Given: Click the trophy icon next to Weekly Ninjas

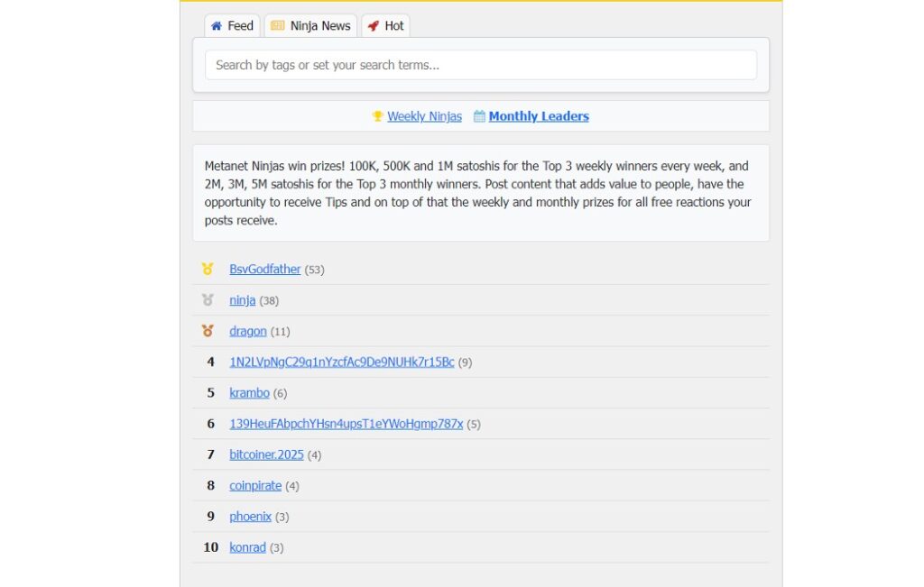Looking at the screenshot, I should pyautogui.click(x=378, y=116).
